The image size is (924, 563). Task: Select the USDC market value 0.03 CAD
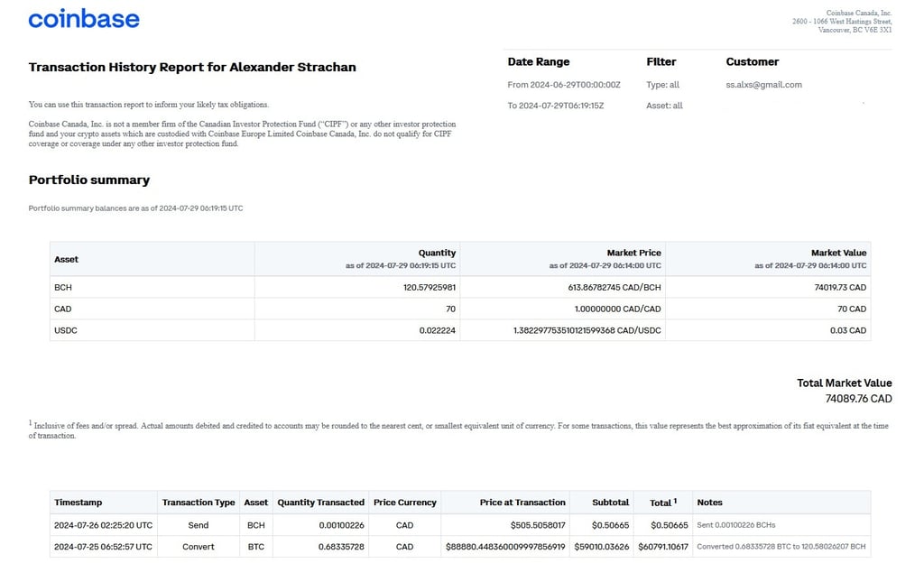(x=848, y=330)
